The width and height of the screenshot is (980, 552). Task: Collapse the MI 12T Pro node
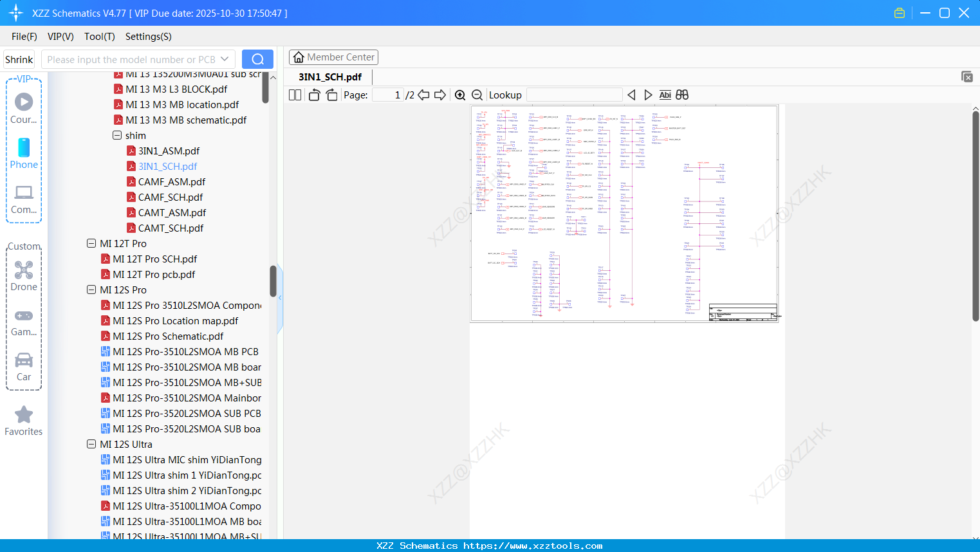click(x=91, y=244)
